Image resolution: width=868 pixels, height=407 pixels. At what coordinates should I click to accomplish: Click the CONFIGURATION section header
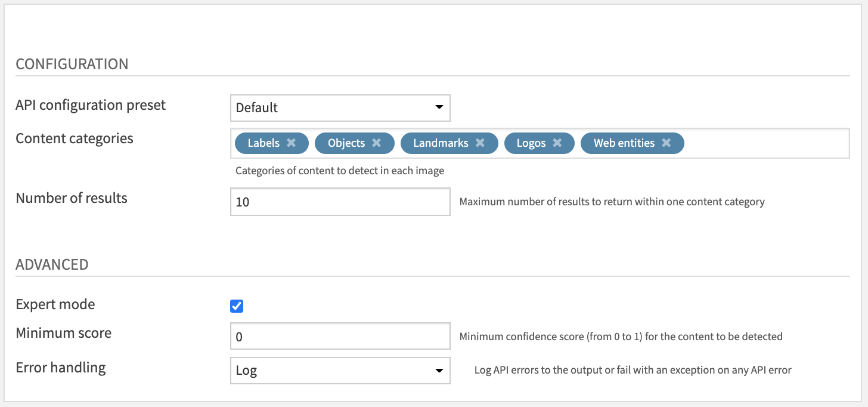pyautogui.click(x=72, y=64)
